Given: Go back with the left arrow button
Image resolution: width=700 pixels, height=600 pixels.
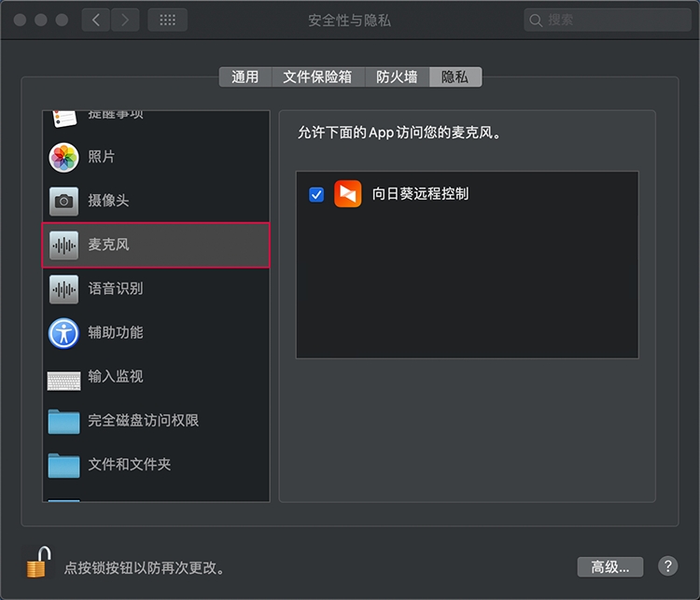Looking at the screenshot, I should 96,20.
